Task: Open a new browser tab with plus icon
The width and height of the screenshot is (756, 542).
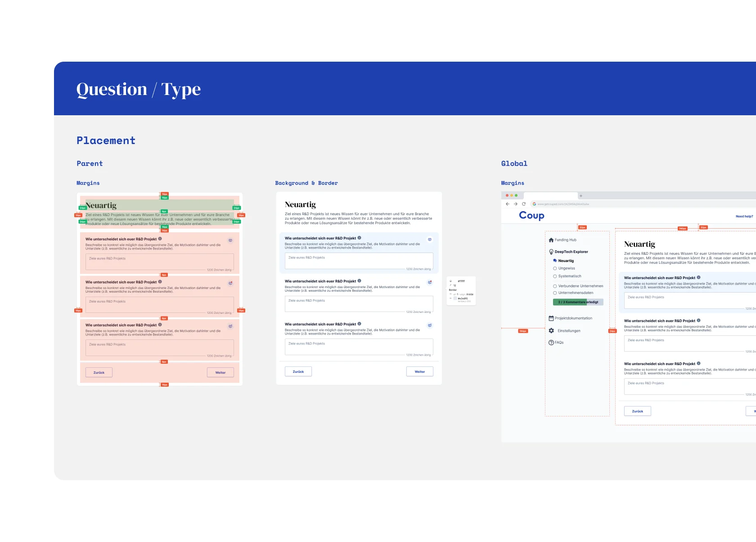Action: [x=581, y=196]
